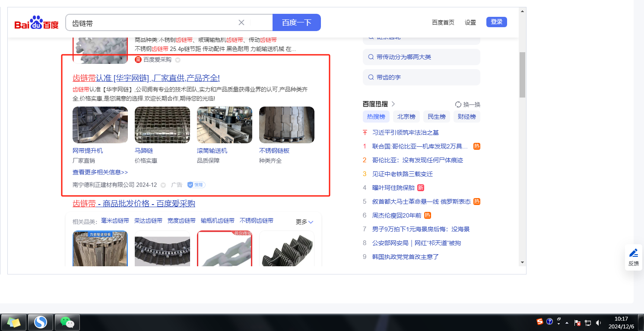The image size is (644, 331).
Task: Open hot search 哥伦比亚：没有发现任何尸体痕迹
Action: pyautogui.click(x=418, y=160)
